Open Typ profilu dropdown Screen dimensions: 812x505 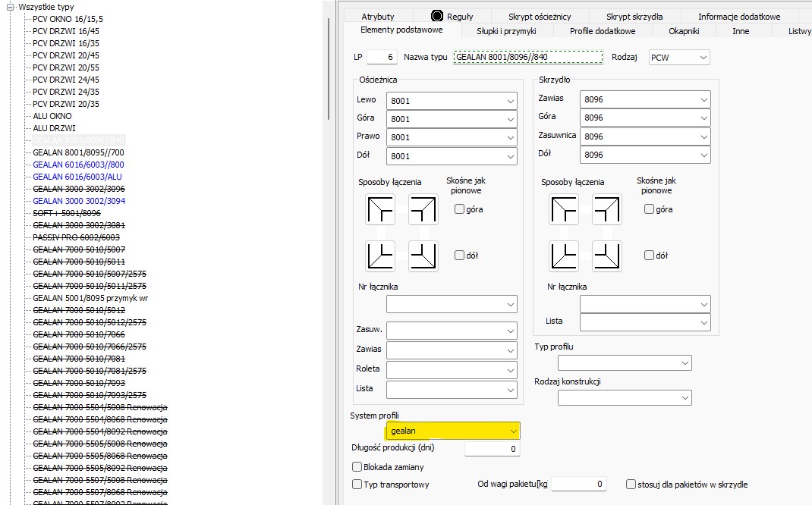coord(625,362)
